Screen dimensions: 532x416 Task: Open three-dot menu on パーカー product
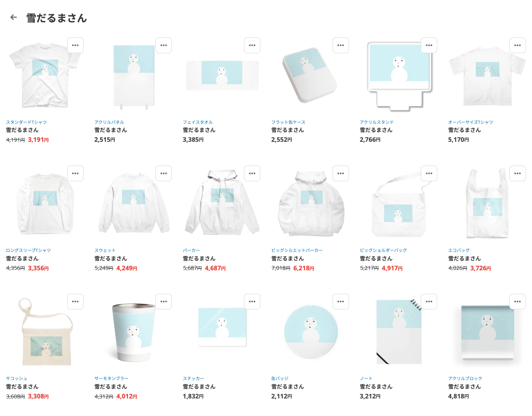pos(252,173)
